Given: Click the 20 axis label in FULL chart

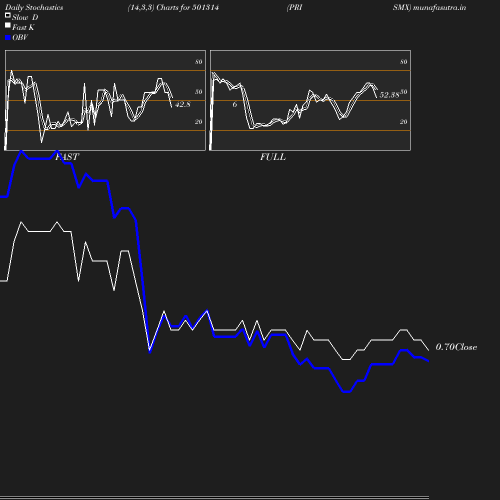Looking at the screenshot, I should (403, 122).
